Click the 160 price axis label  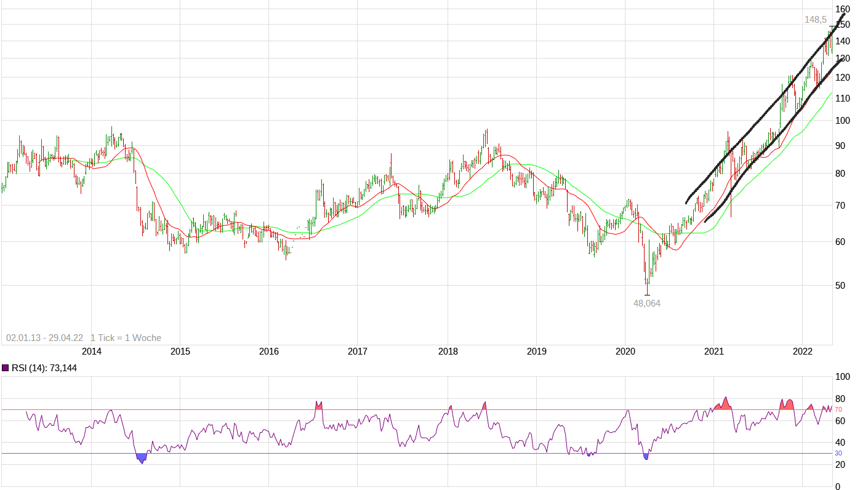point(843,9)
